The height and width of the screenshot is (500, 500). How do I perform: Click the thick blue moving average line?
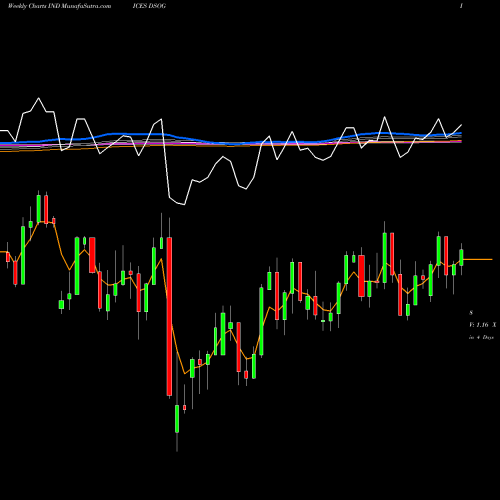[231, 139]
